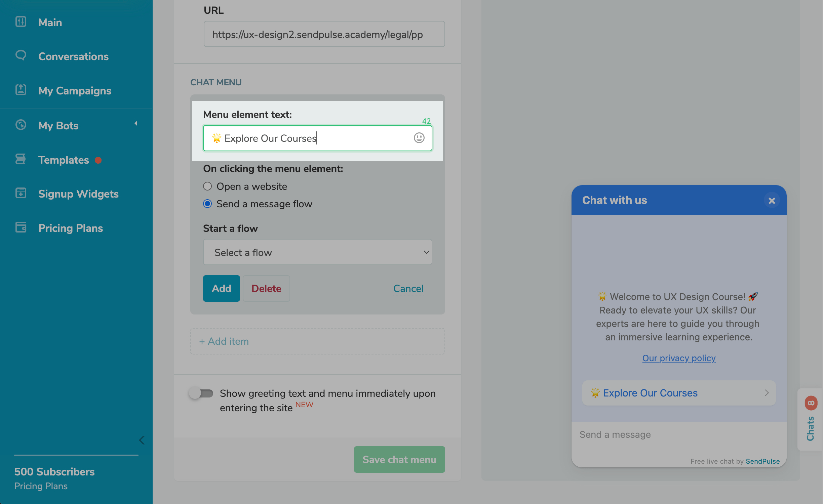The image size is (823, 504).
Task: Collapse the left sidebar
Action: pos(141,440)
